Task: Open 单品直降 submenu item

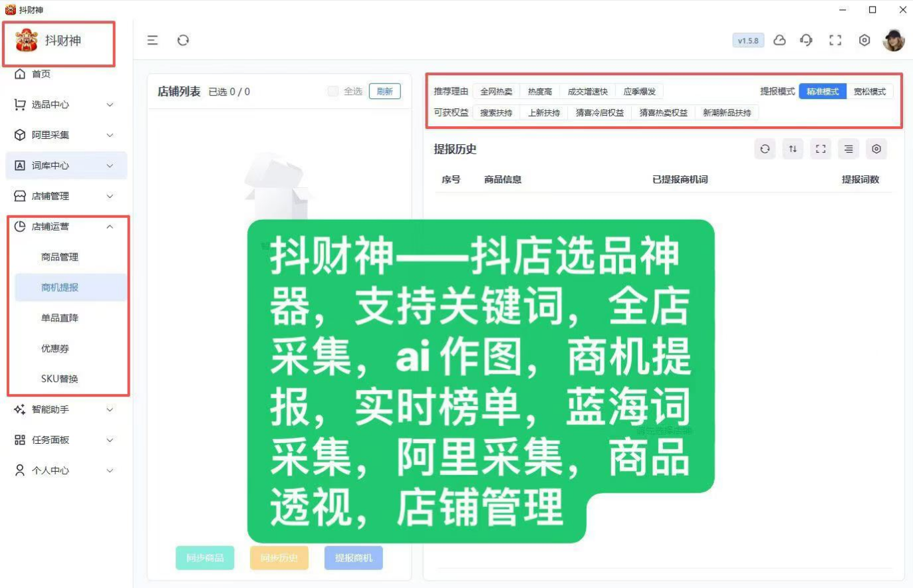Action: 60,318
